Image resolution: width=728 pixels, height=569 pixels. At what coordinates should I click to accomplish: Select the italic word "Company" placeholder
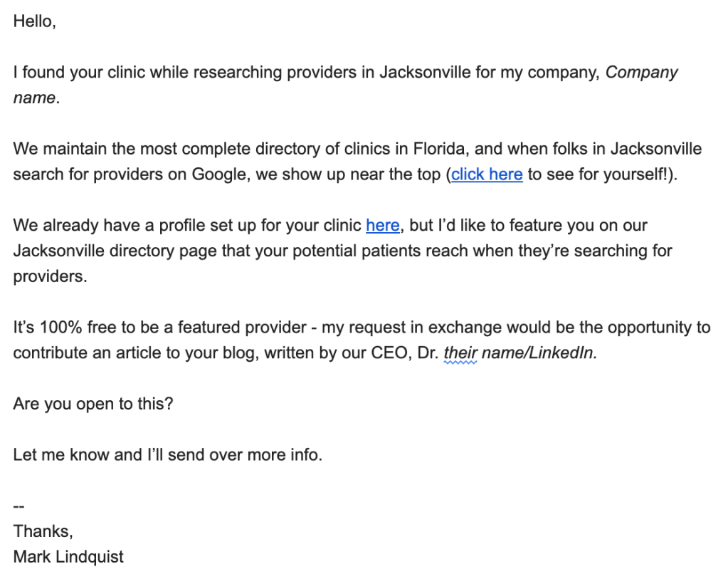tap(641, 73)
